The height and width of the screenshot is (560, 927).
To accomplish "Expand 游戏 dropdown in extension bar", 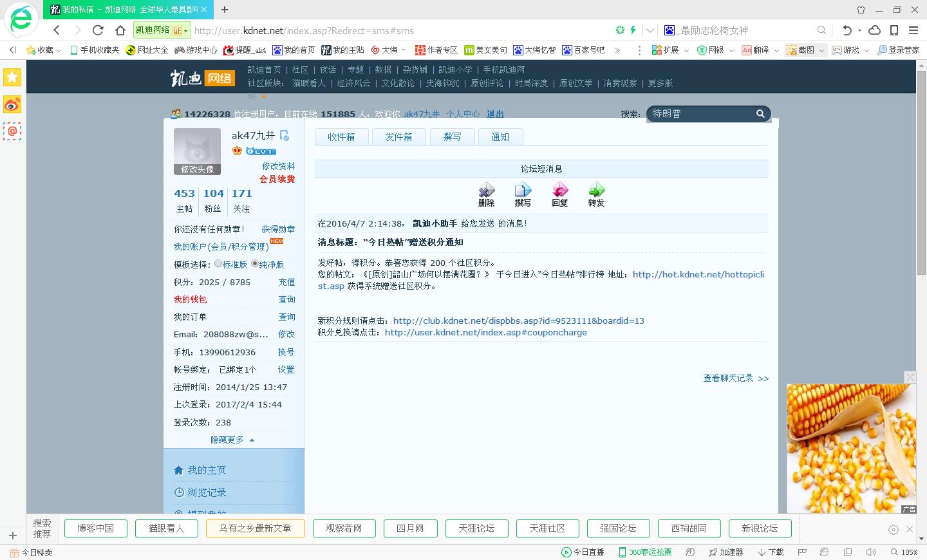I will coord(866,50).
